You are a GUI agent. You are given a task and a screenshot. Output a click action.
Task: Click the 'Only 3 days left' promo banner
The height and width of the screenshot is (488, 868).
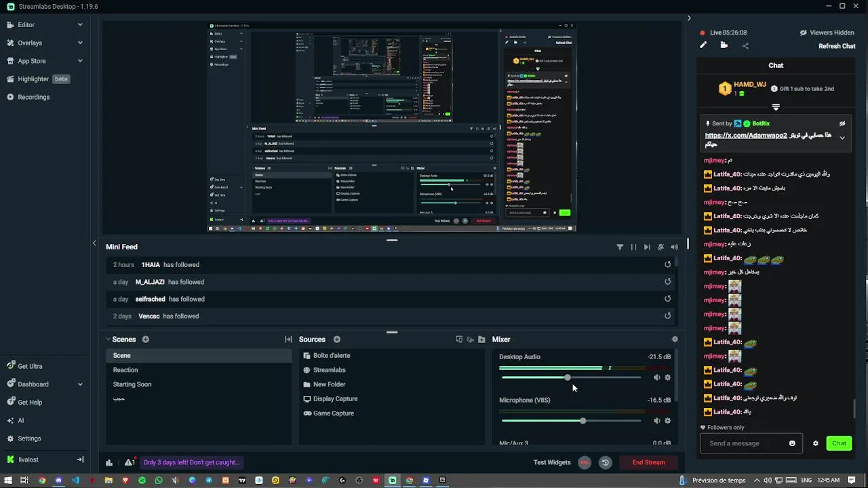[191, 462]
